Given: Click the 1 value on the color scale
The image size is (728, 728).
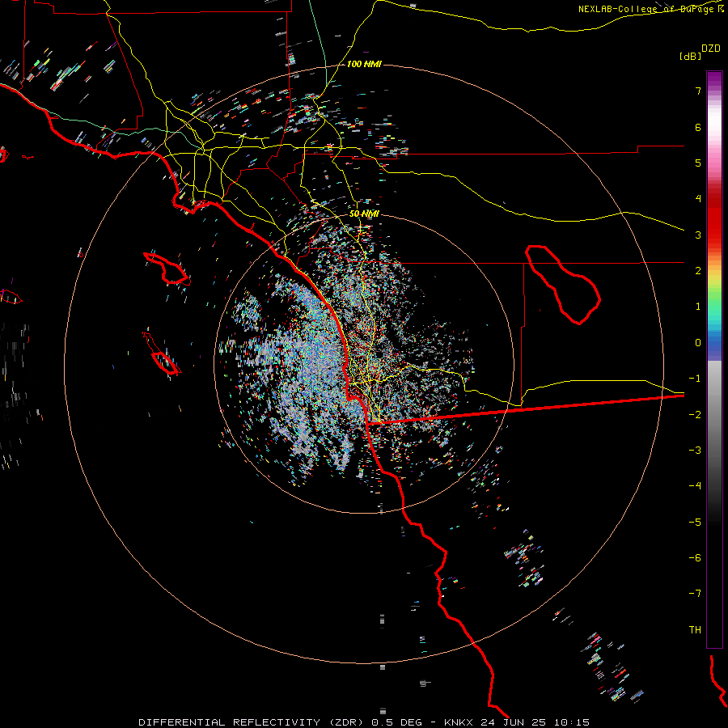Looking at the screenshot, I should (698, 307).
